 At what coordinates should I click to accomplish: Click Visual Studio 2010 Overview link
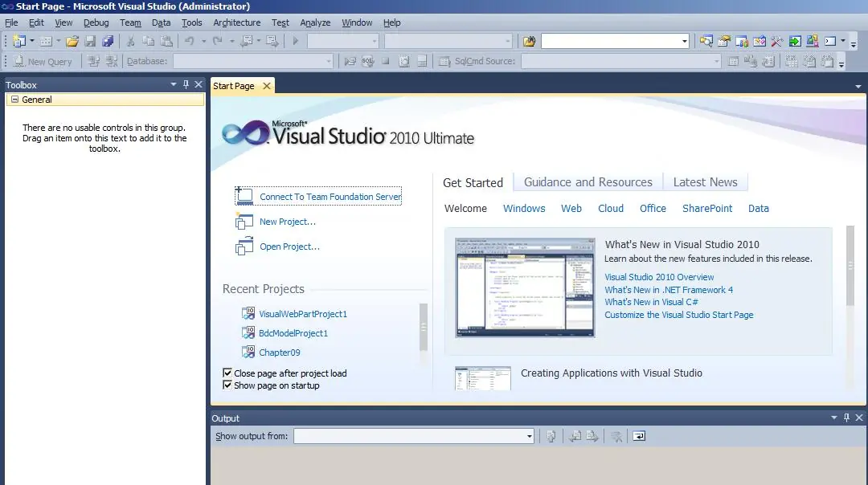point(659,277)
